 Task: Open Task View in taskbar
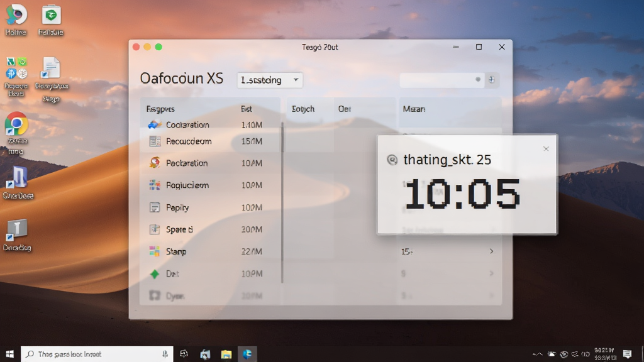pyautogui.click(x=184, y=354)
